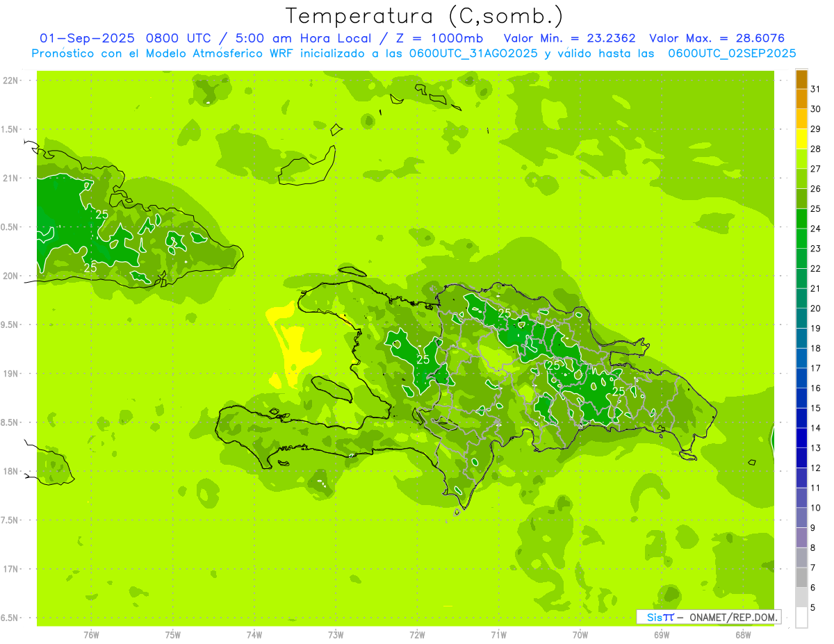The image size is (834, 644).
Task: Click longitude axis label "68W"
Action: point(743,635)
